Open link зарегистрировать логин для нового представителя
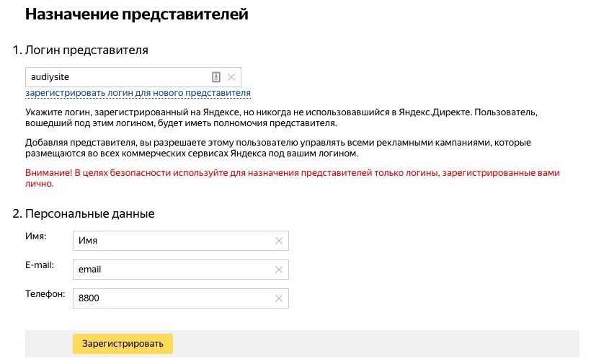591x364 pixels. [x=138, y=93]
